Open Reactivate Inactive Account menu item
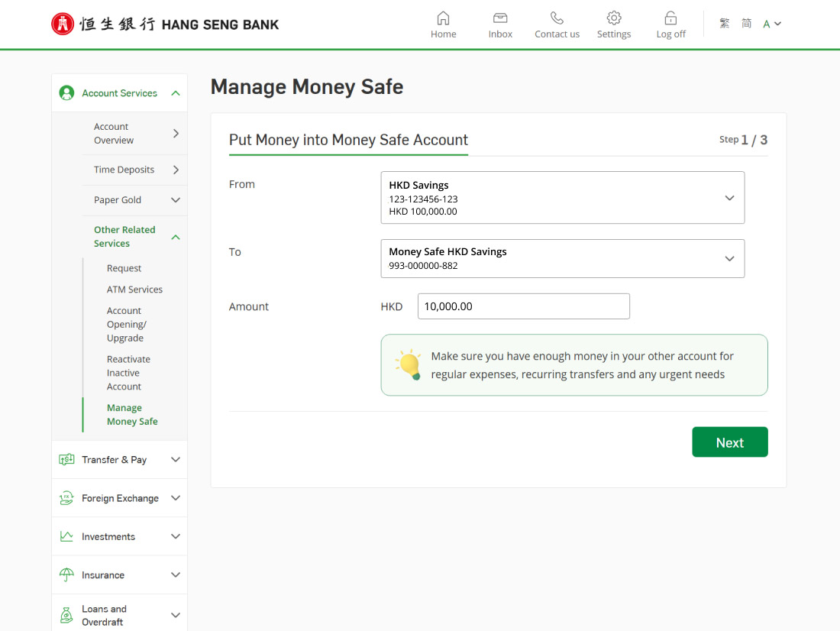 point(128,373)
